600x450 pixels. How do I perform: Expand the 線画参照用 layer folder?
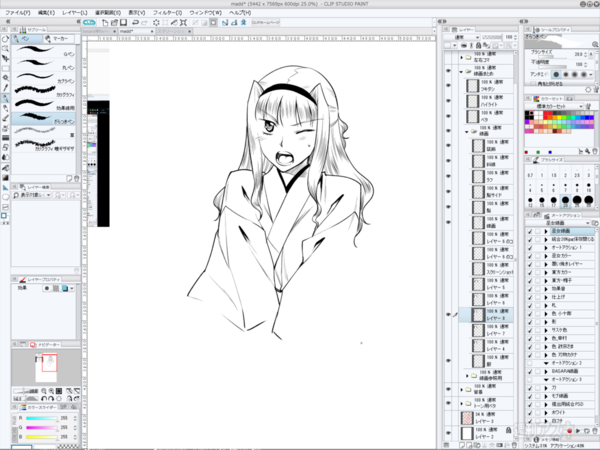[x=467, y=375]
